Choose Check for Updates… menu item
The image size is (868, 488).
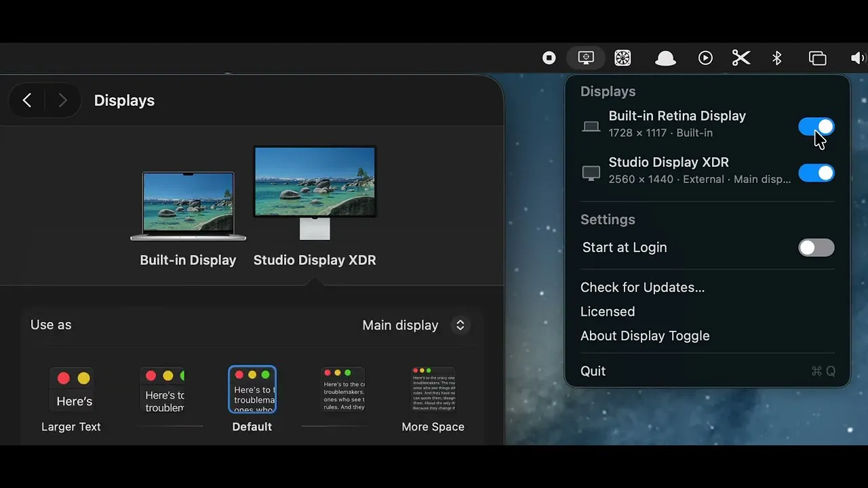pos(642,287)
